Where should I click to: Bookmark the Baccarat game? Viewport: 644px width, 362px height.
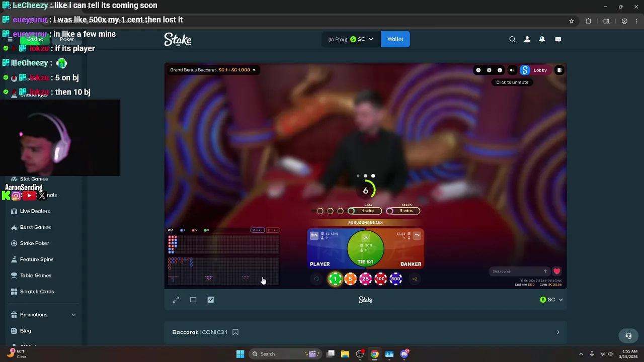click(x=235, y=332)
